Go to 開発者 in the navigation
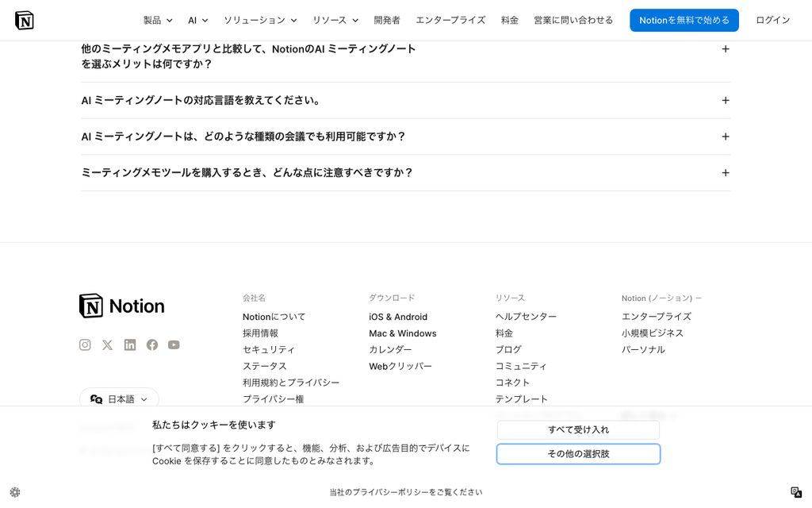 pyautogui.click(x=387, y=20)
